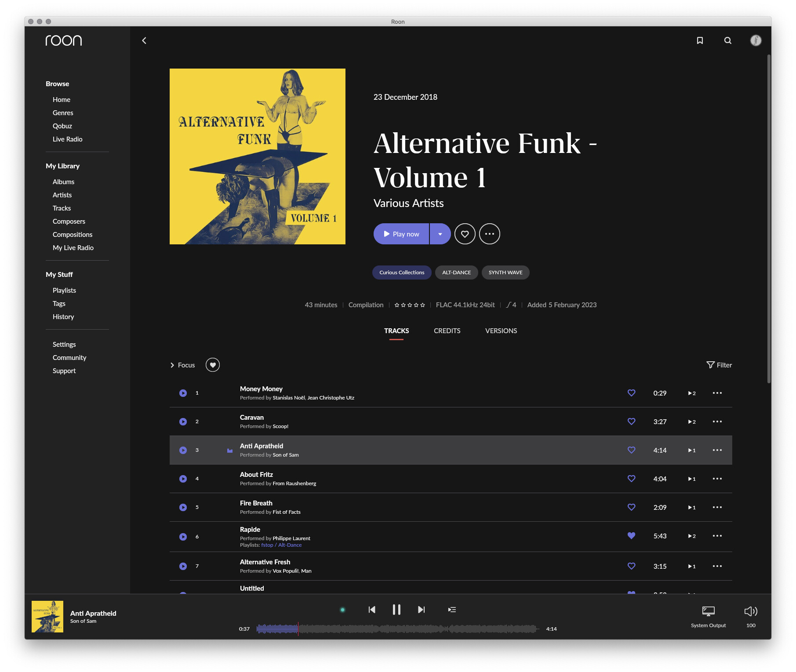Switch to the CREDITS tab
Viewport: 796px width, 672px height.
pos(447,331)
